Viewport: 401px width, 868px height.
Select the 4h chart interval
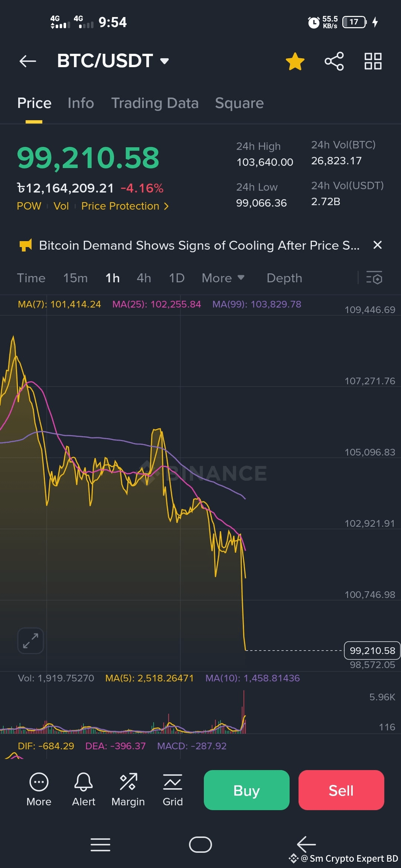(144, 278)
